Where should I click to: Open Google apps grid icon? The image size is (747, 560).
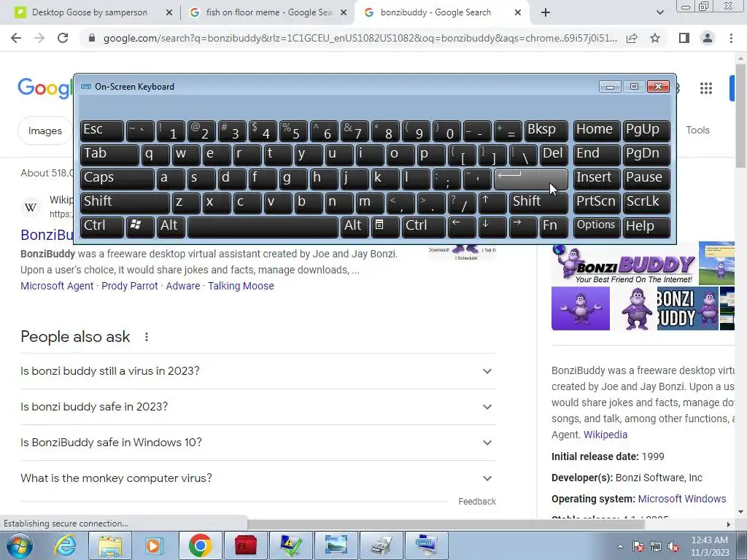(x=706, y=88)
